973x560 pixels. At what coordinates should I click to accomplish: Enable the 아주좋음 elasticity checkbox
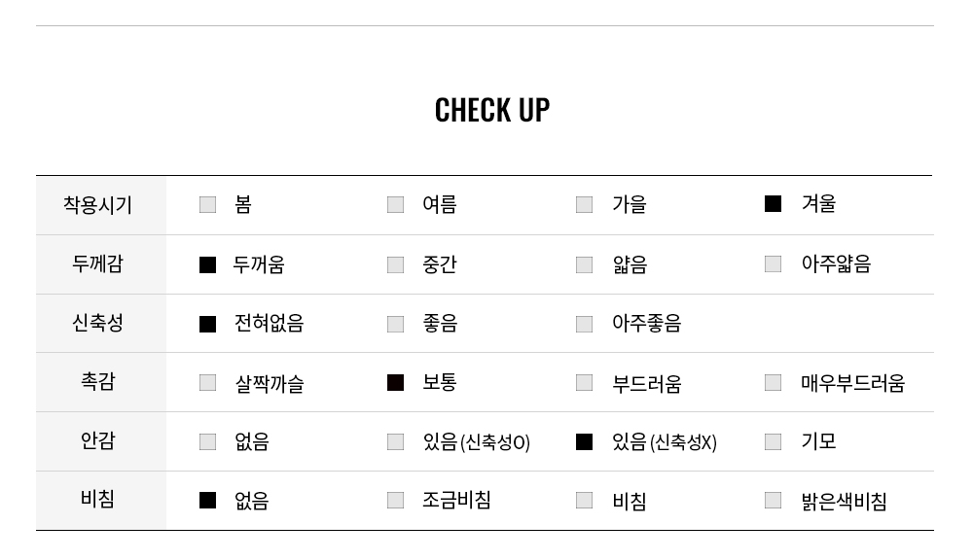pos(584,324)
